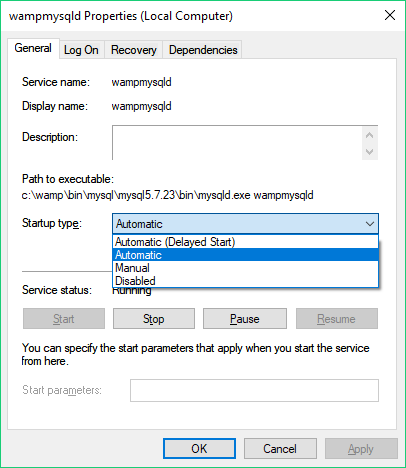Stop the running service

154,319
